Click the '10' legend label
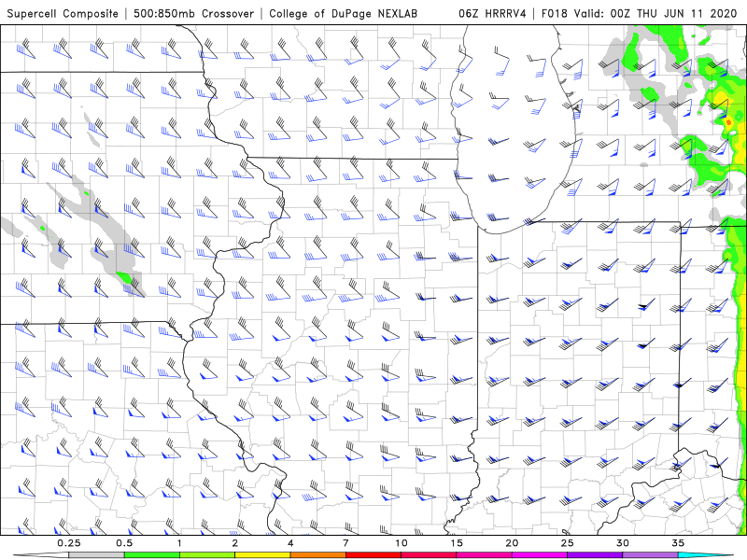 [402, 543]
